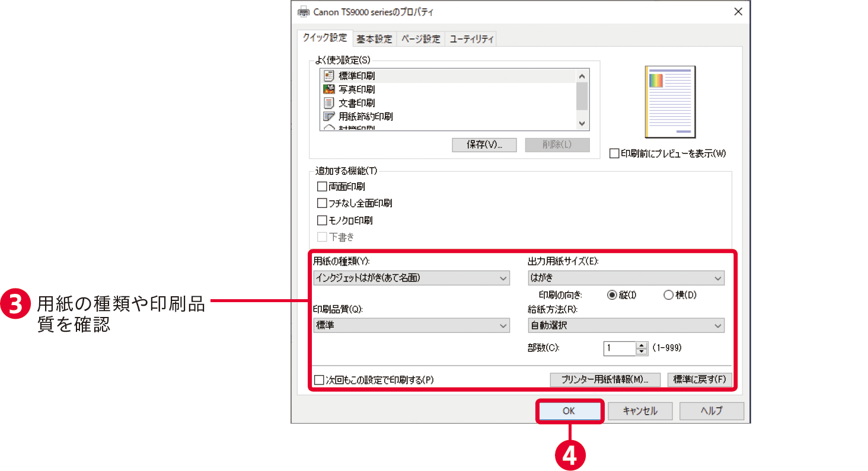
Task: Click 標準に戻す(F) button
Action: [x=700, y=380]
